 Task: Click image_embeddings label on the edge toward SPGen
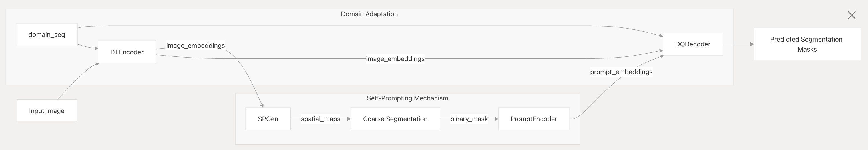pos(195,46)
